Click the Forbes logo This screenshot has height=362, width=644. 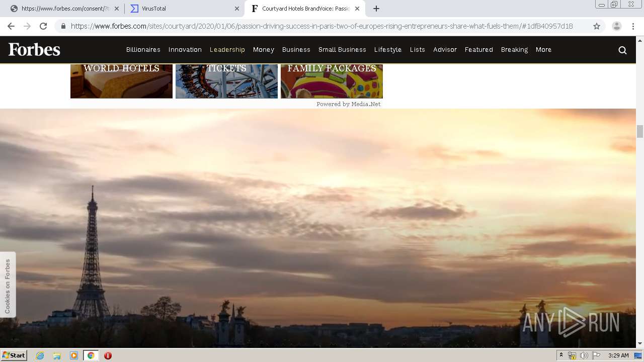[x=34, y=49]
